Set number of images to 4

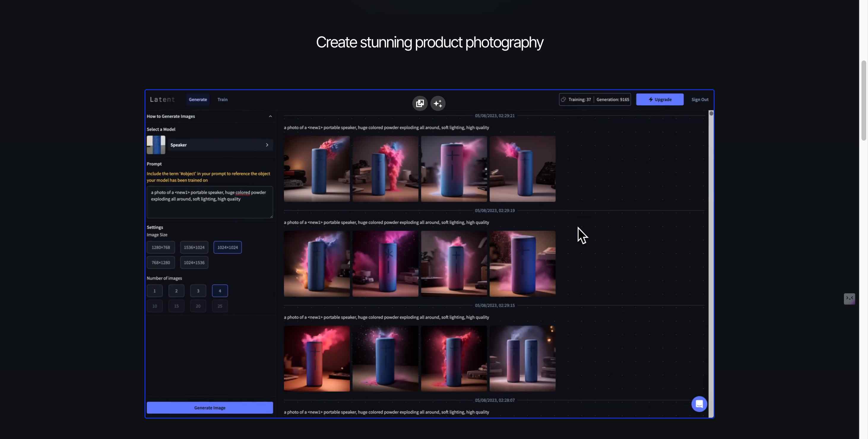point(220,290)
